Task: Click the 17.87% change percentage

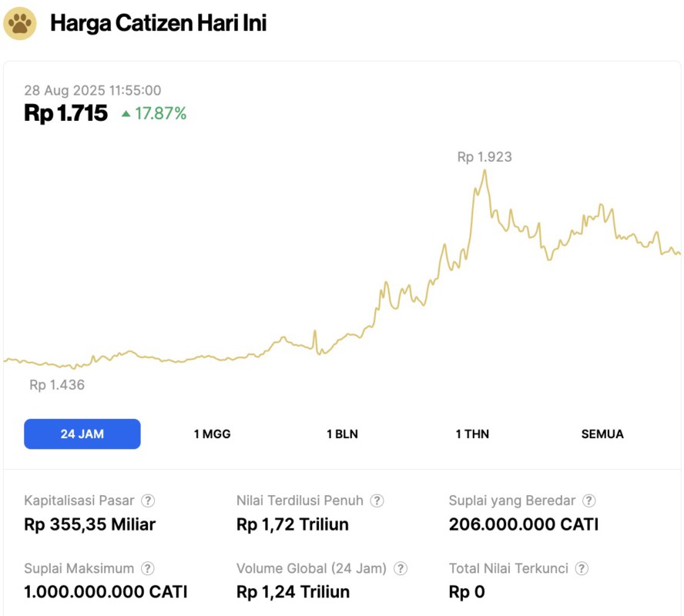Action: tap(161, 114)
